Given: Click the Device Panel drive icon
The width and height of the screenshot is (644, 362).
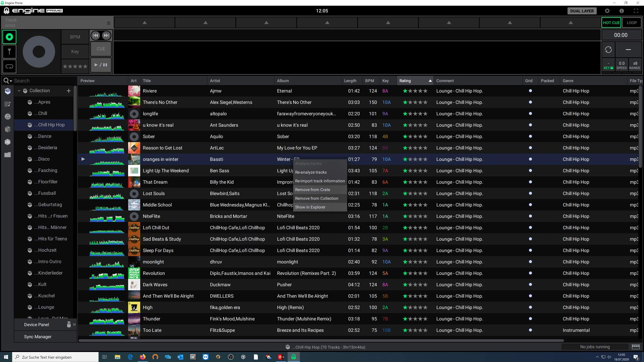Looking at the screenshot, I should coord(69,324).
